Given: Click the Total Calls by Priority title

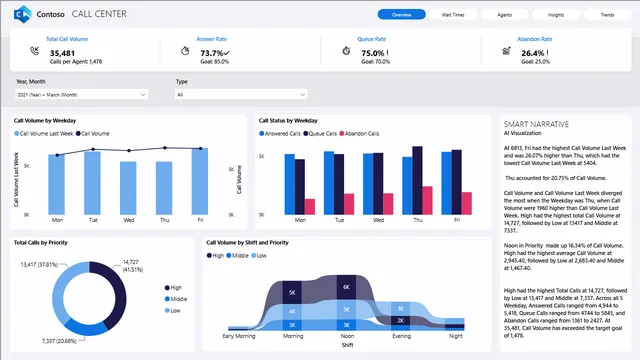Looking at the screenshot, I should (x=40, y=242).
